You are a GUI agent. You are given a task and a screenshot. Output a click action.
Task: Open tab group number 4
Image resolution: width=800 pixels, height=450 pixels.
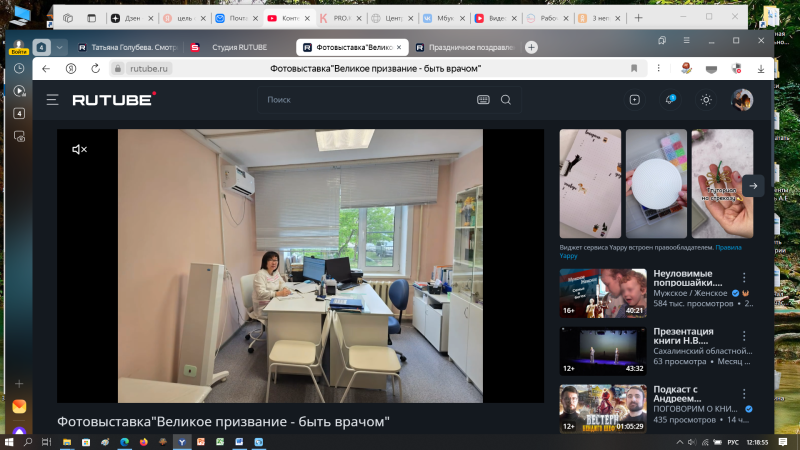click(x=41, y=47)
